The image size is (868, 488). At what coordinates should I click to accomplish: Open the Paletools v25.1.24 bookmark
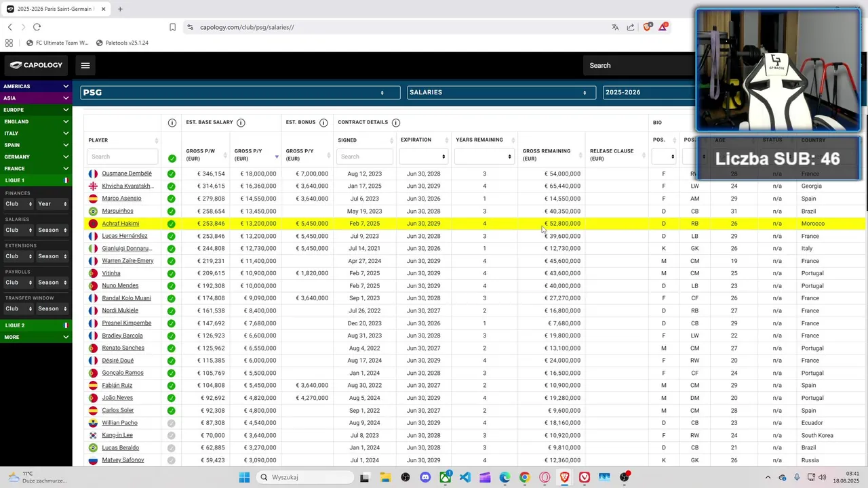(x=122, y=43)
